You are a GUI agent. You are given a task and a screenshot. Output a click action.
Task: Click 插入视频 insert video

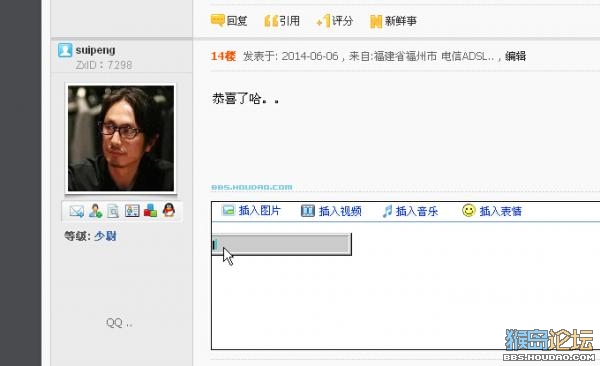331,211
